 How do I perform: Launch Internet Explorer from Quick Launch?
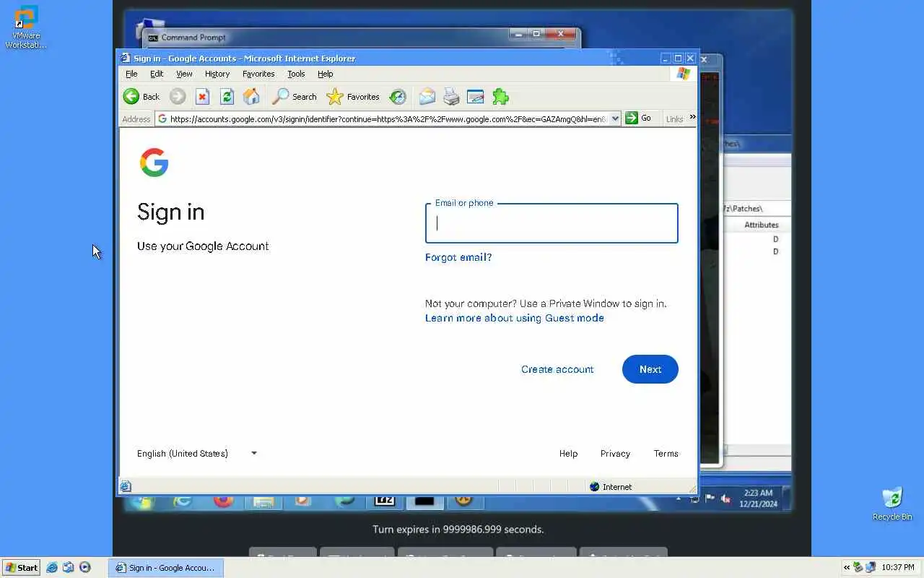tap(52, 568)
